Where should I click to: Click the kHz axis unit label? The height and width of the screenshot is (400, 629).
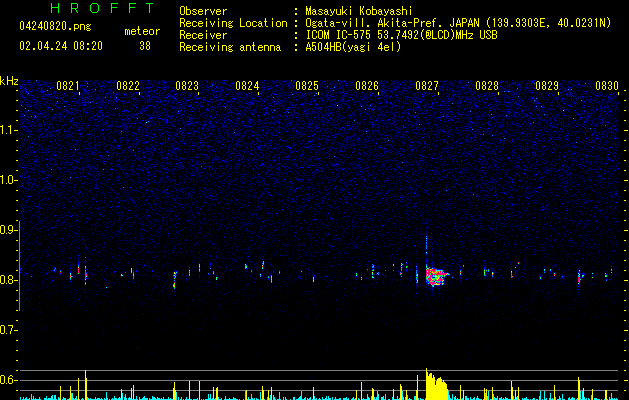(x=9, y=81)
